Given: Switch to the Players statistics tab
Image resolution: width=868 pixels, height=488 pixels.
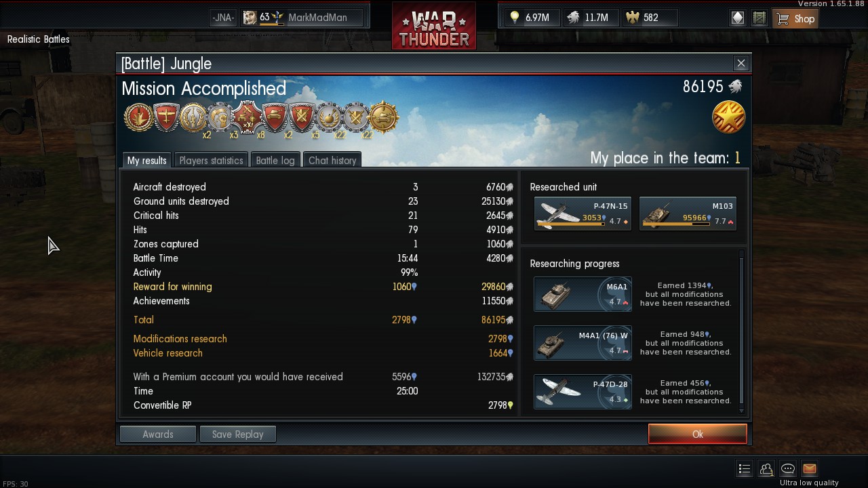Looking at the screenshot, I should (x=211, y=160).
